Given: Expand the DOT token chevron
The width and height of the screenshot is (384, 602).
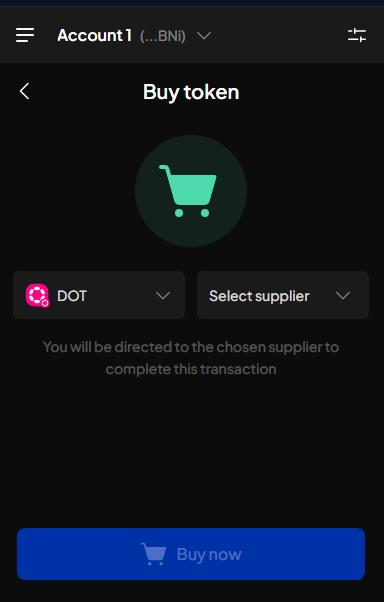Looking at the screenshot, I should click(x=163, y=296).
